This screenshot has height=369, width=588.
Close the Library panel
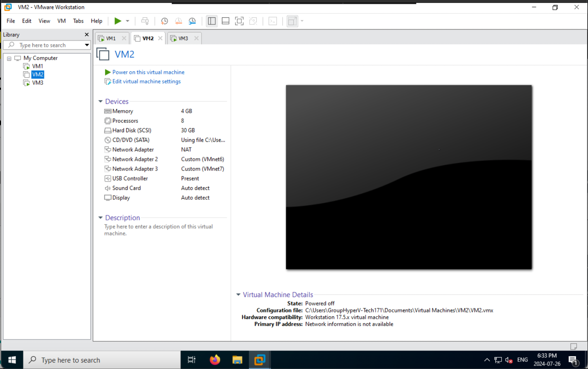pos(86,34)
